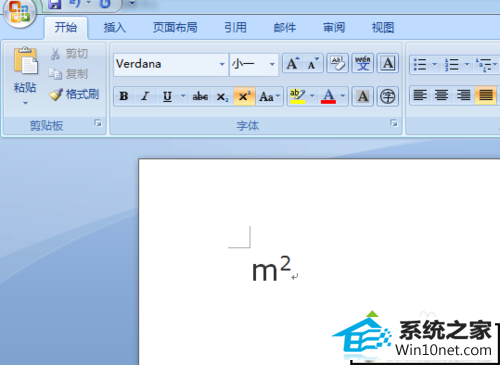Apply strikethrough with the abc icon
Screen dimensions: 500x365
[200, 97]
